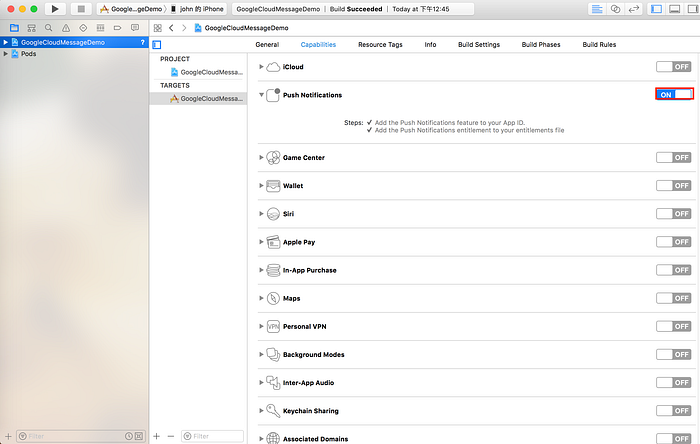Enable Keychain Sharing switch
The image size is (700, 444).
click(674, 411)
